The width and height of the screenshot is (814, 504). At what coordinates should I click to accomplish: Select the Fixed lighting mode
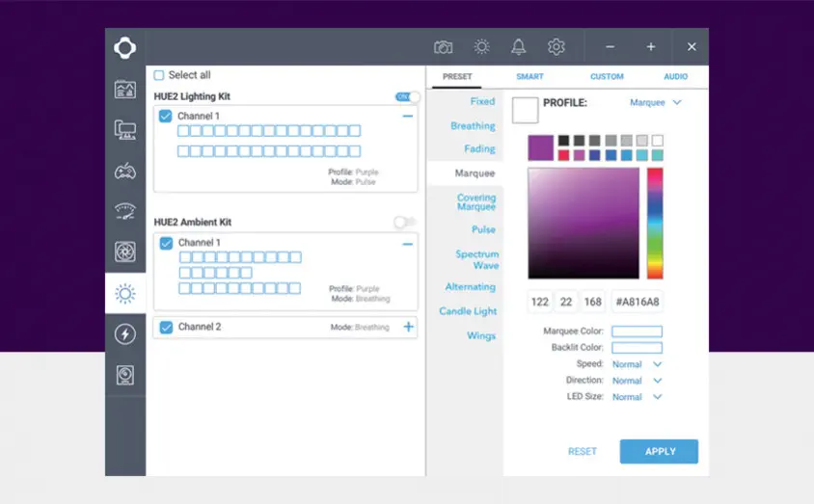[x=482, y=101]
